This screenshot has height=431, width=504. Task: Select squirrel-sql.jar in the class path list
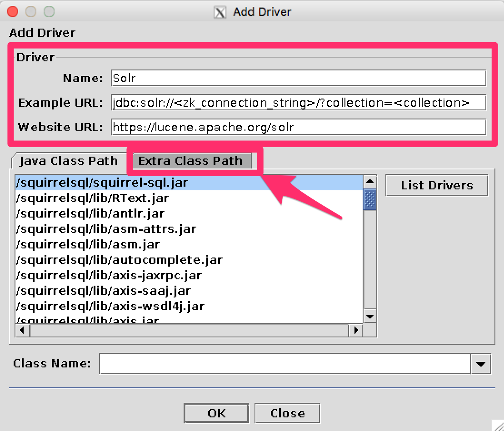(102, 183)
